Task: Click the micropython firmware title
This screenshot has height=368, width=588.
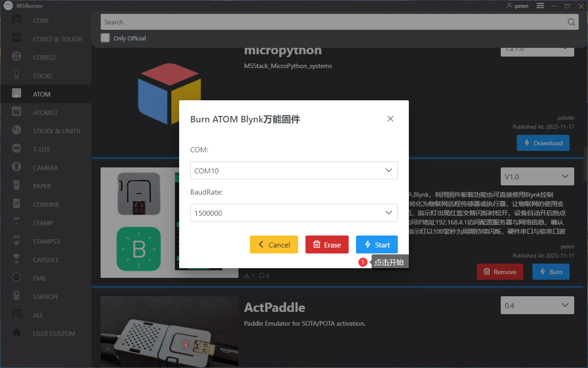Action: point(283,51)
